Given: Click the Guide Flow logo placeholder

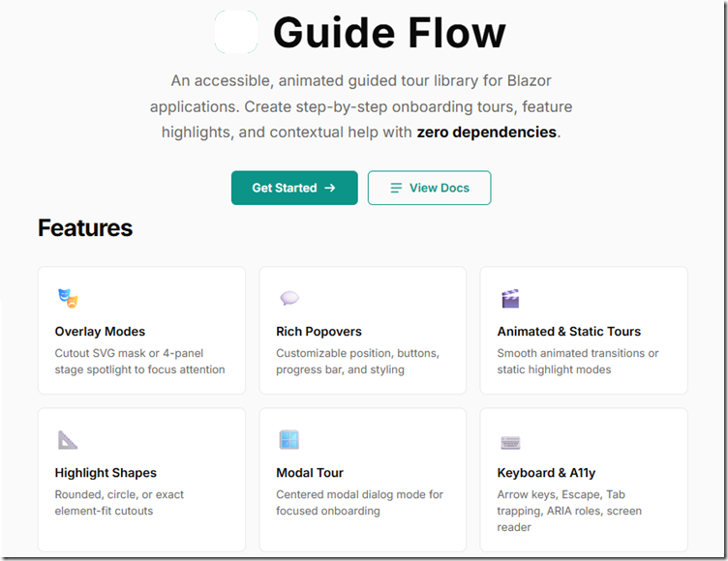Looking at the screenshot, I should click(236, 32).
